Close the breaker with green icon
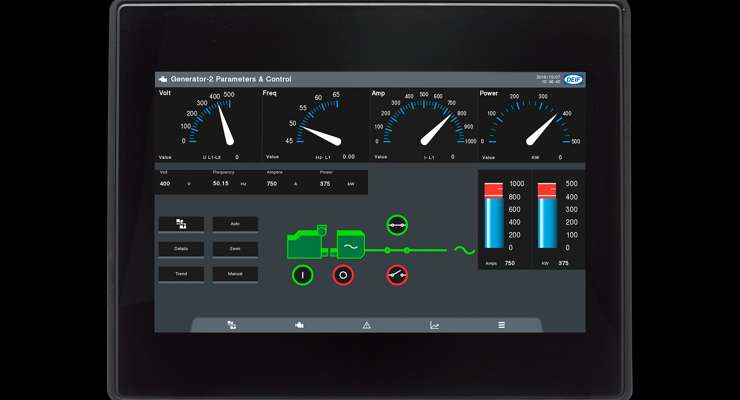This screenshot has height=400, width=740. click(397, 225)
